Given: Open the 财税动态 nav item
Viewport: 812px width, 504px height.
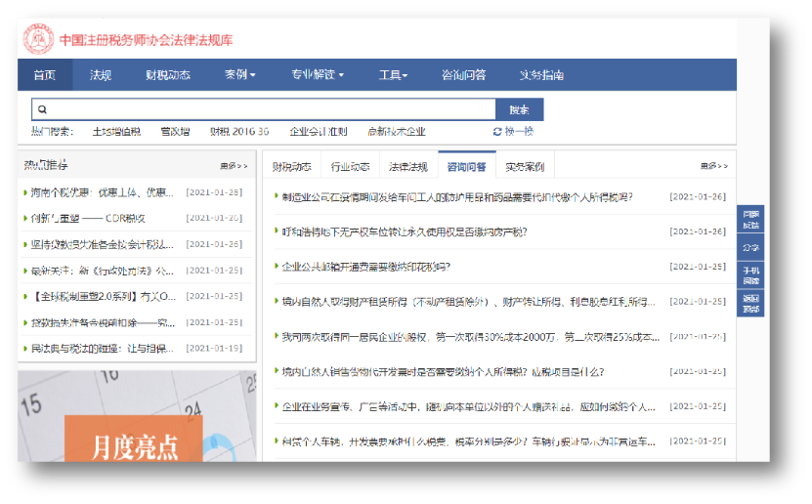Looking at the screenshot, I should 168,75.
